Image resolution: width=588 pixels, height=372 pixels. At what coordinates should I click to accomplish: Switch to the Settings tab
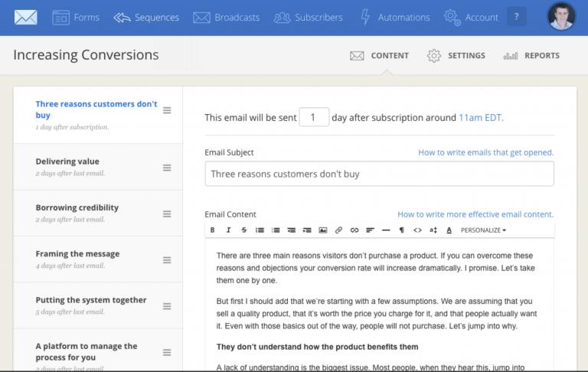pos(456,56)
